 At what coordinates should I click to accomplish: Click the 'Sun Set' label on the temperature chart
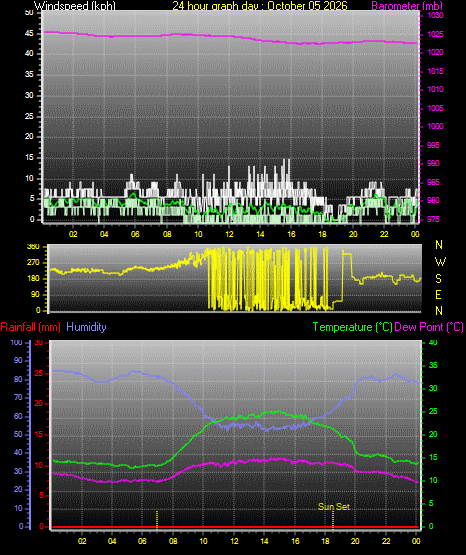334,507
